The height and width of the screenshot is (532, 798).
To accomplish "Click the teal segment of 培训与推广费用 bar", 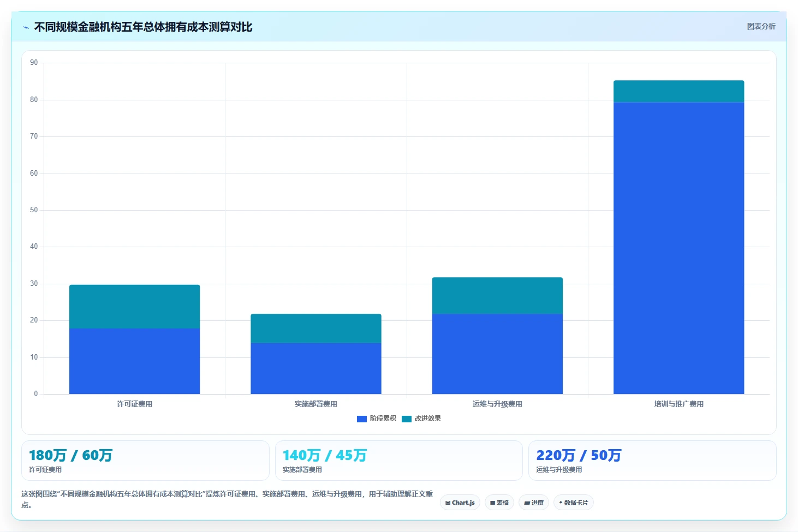I will (679, 91).
